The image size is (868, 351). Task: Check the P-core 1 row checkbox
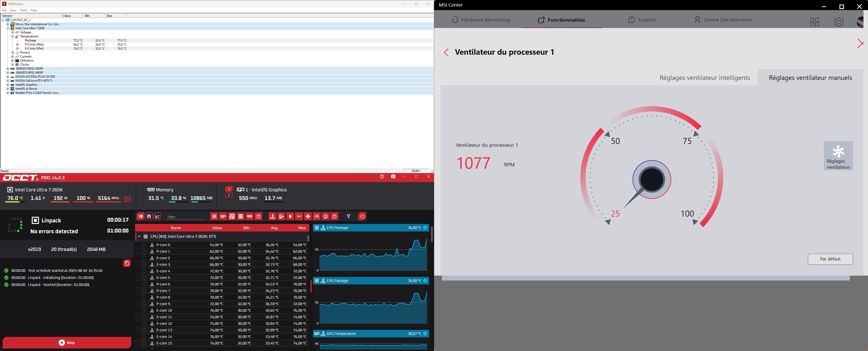tap(144, 251)
